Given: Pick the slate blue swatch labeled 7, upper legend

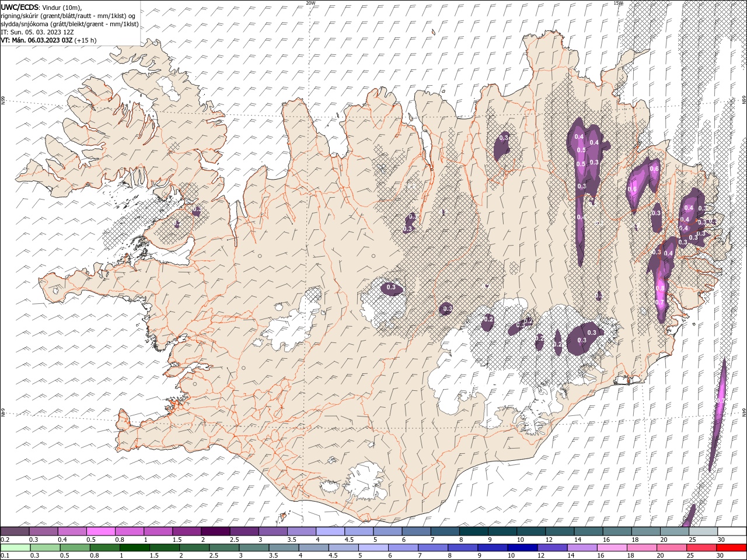Looking at the screenshot, I should [x=444, y=531].
